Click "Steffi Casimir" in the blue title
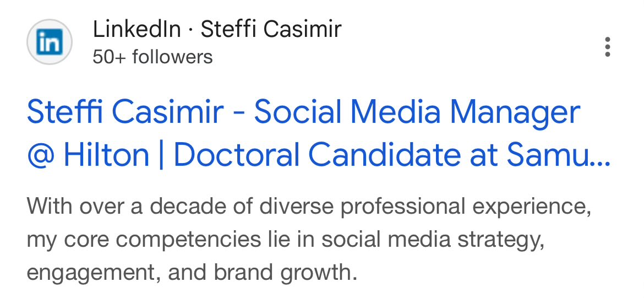Screen dimensions: 644x298 click(x=125, y=113)
